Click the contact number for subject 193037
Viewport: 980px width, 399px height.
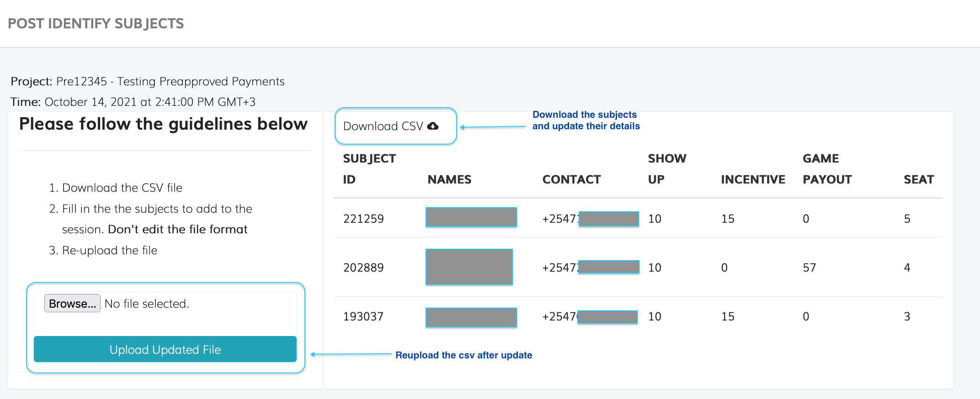click(x=590, y=316)
